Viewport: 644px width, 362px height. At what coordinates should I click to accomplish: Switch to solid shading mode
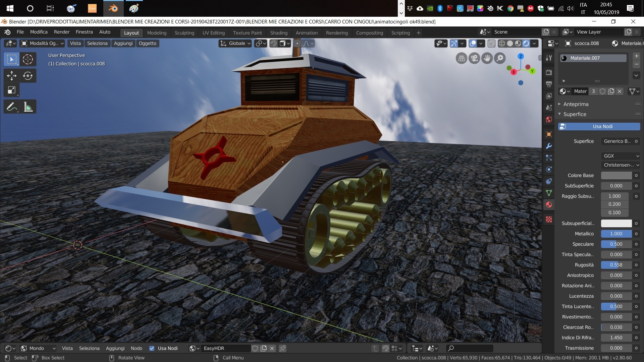pos(510,43)
